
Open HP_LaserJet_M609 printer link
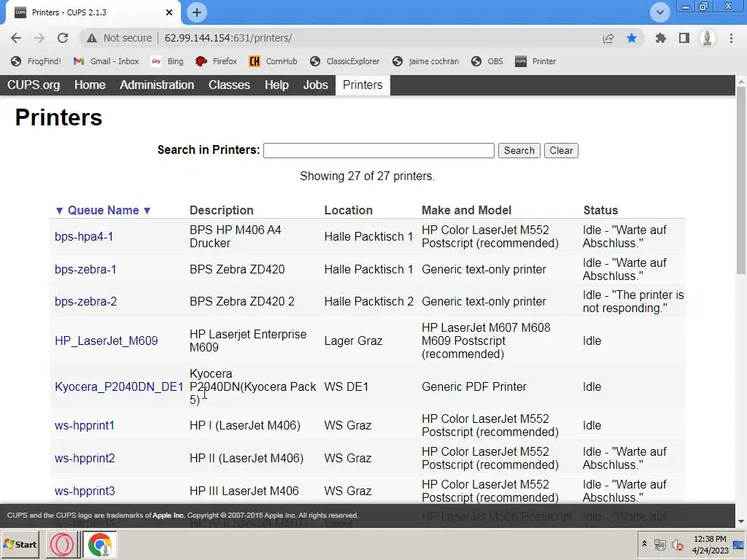tap(107, 341)
